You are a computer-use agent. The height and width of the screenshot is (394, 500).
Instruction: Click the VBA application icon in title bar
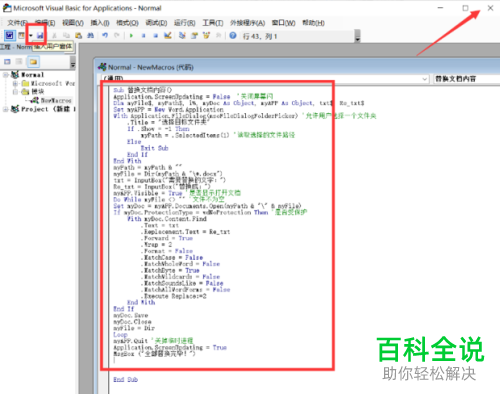7,8
